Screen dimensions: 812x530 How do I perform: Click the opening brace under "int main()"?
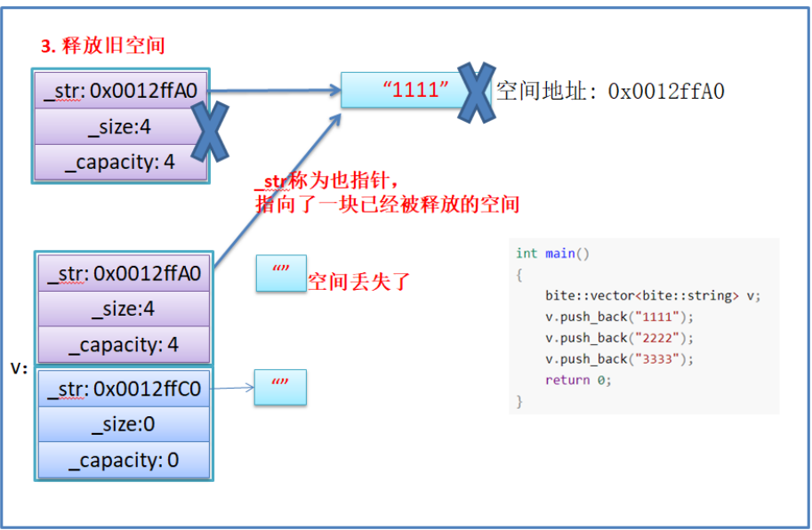[519, 275]
